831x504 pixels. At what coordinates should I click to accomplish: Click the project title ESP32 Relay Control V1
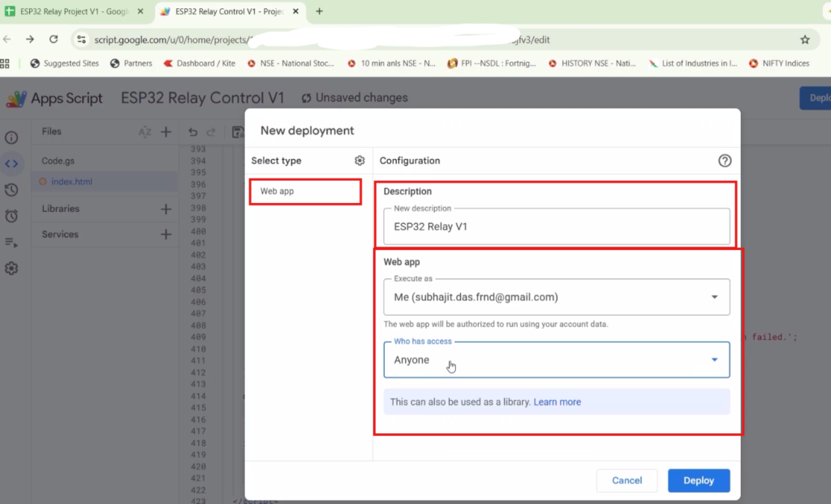tap(202, 98)
